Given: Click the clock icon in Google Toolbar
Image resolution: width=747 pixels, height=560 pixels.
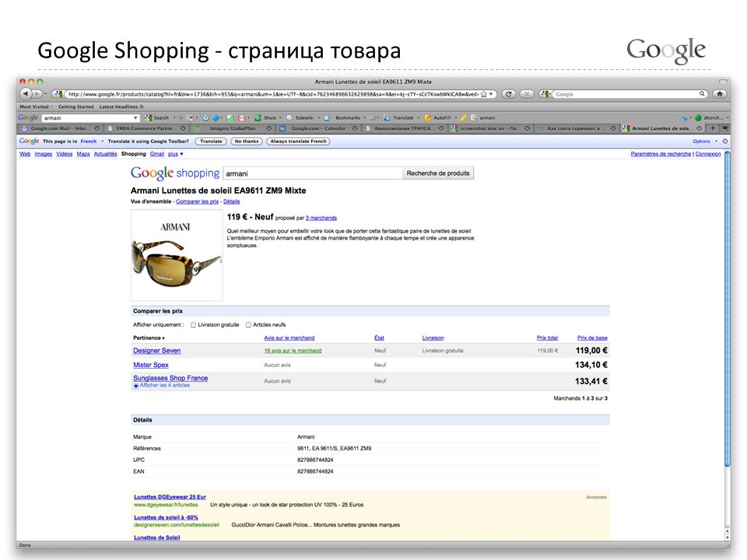Looking at the screenshot, I should (x=205, y=117).
